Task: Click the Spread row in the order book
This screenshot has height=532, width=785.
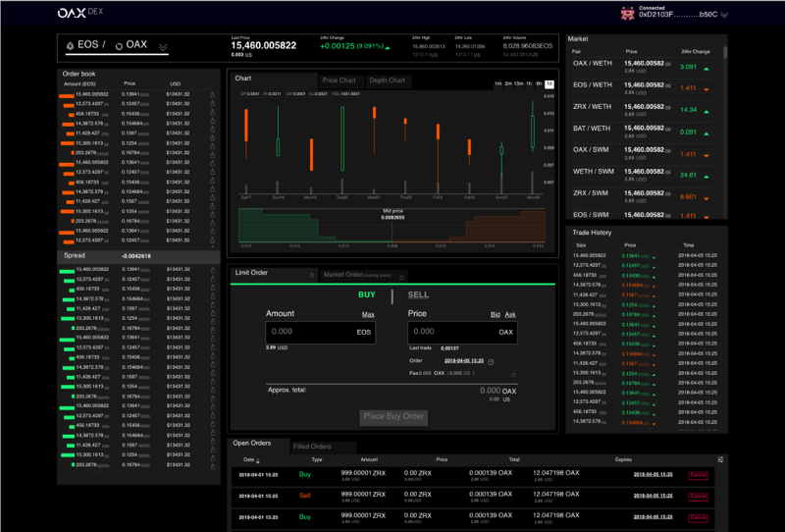Action: click(138, 256)
